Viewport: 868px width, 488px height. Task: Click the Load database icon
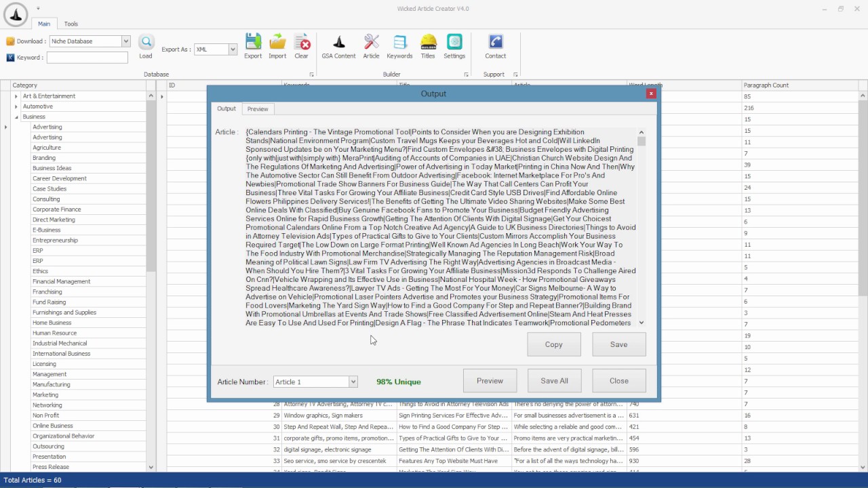coord(146,47)
